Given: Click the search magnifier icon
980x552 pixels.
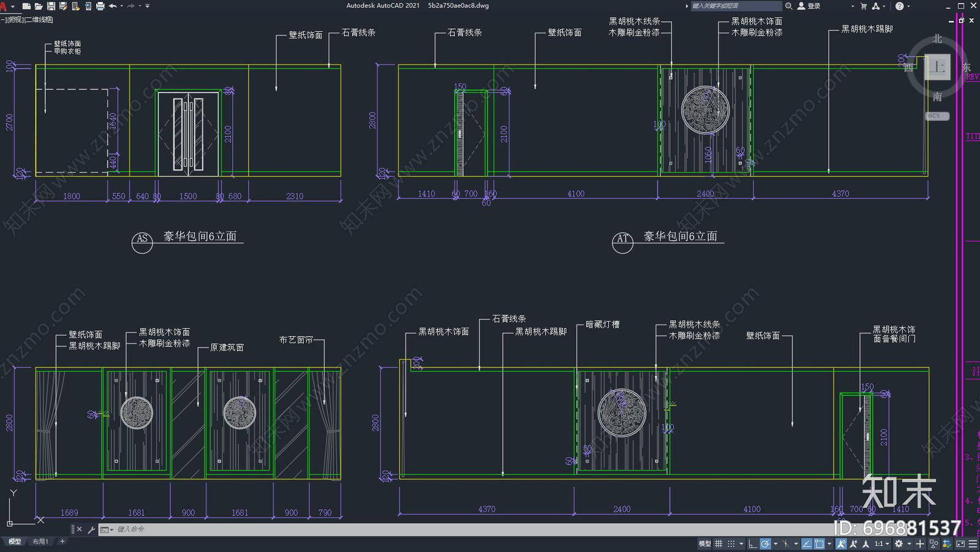Looking at the screenshot, I should point(789,6).
